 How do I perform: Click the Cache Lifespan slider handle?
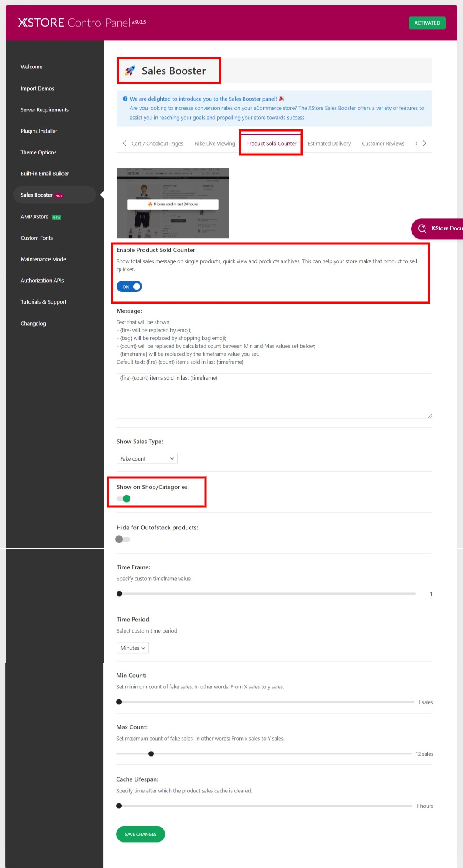119,806
